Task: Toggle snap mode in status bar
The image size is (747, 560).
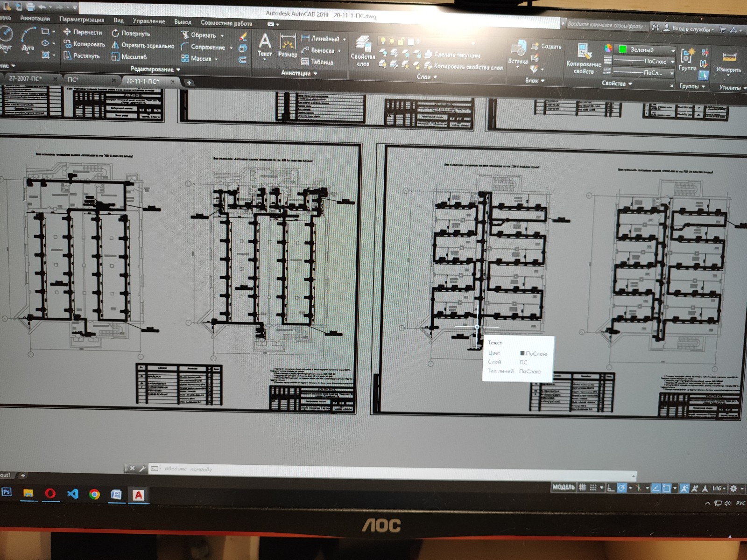Action: point(593,488)
